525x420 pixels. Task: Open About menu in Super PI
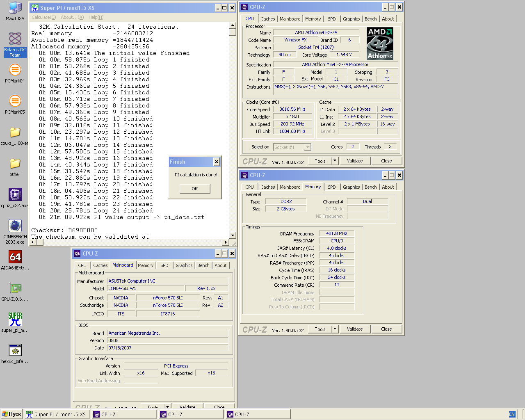tap(72, 17)
